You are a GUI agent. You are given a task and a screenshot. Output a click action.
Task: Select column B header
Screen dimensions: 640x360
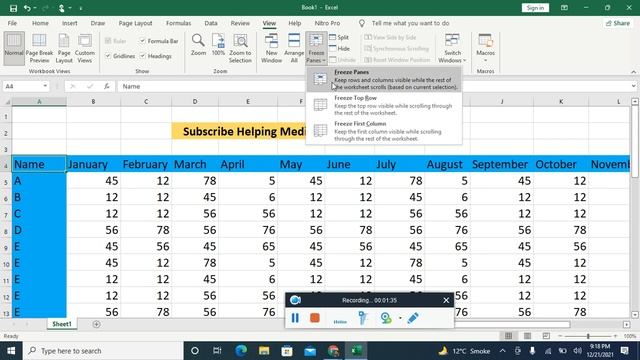93,102
